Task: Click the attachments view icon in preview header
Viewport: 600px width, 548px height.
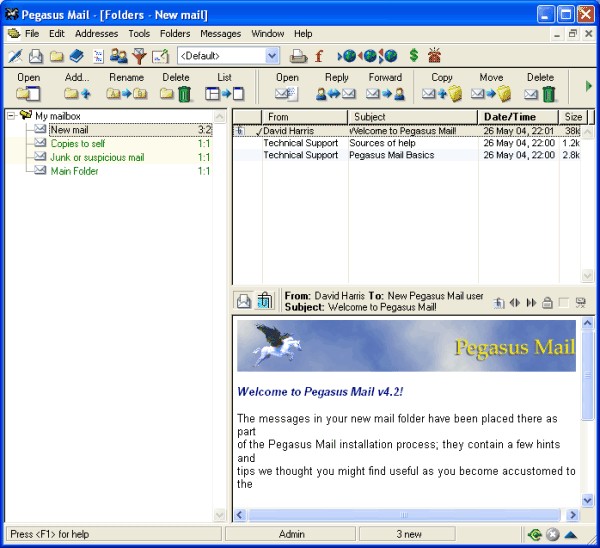Action: pyautogui.click(x=264, y=301)
